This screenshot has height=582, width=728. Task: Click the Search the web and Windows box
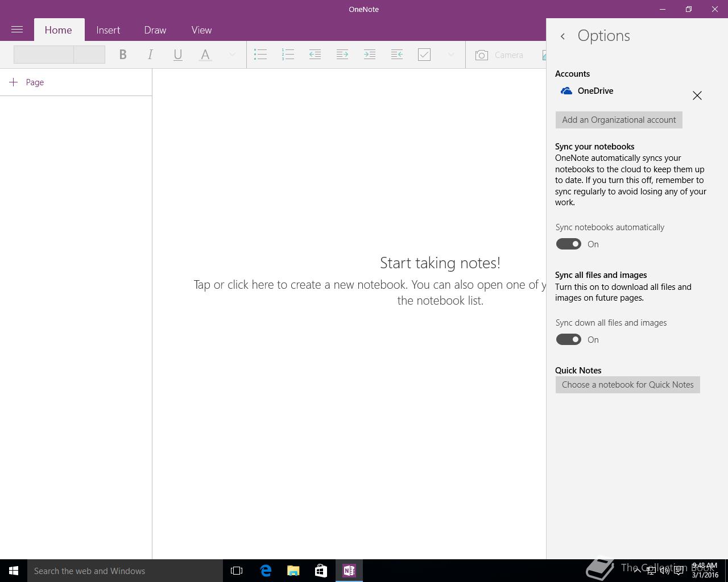tap(125, 571)
